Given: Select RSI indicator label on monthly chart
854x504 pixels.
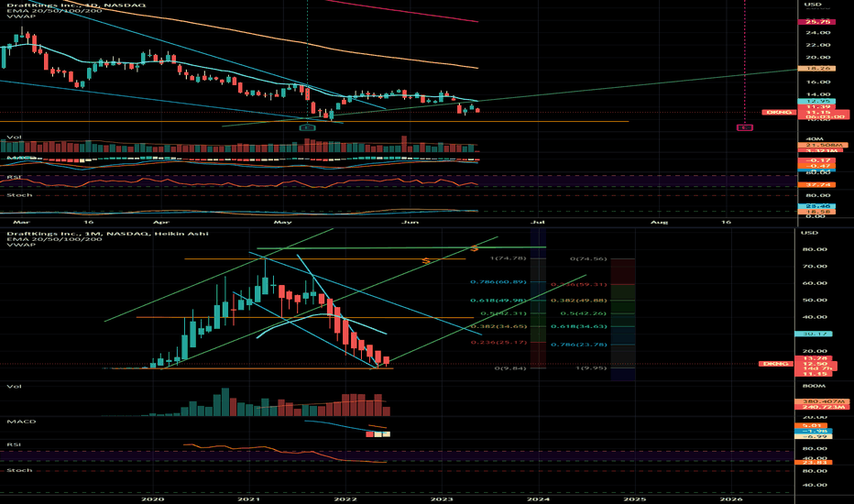Looking at the screenshot, I should 14,444.
